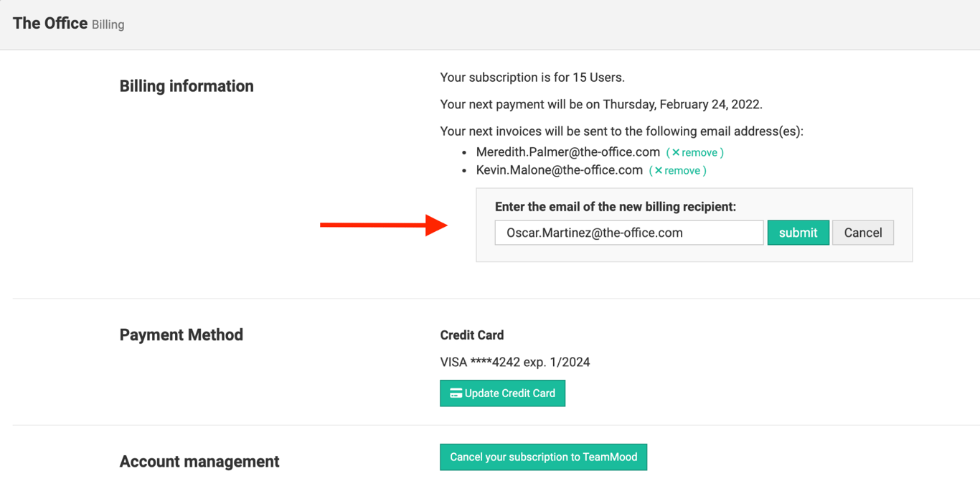Click the bold Credit Card label
Image resolution: width=980 pixels, height=494 pixels.
tap(472, 335)
